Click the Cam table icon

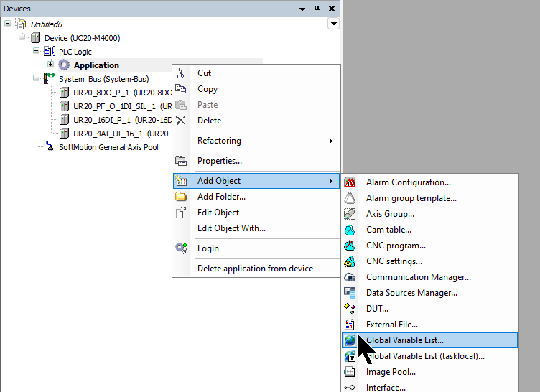[x=350, y=230]
